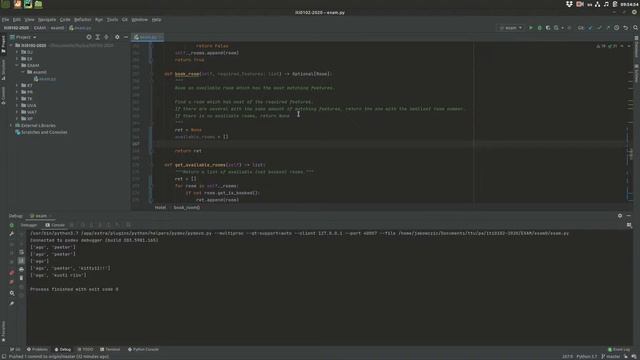Click the editor vertical scrollbar
This screenshot has height=360, width=640.
(x=629, y=122)
